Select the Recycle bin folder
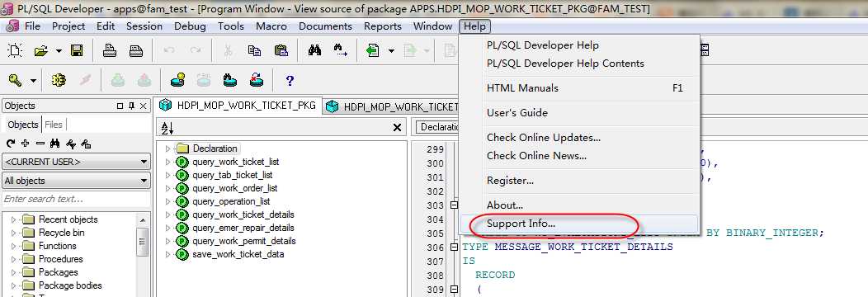The image size is (868, 297). 61,233
